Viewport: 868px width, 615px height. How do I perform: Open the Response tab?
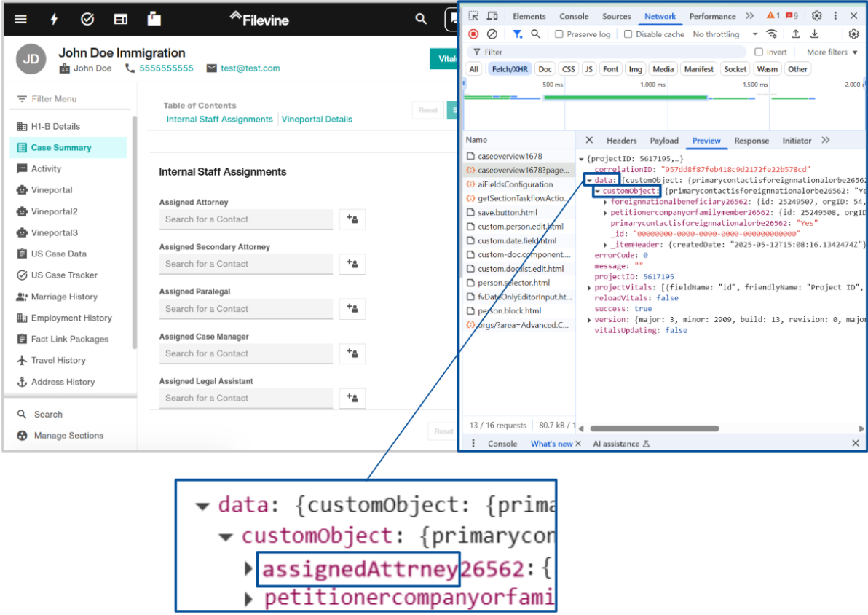pyautogui.click(x=751, y=140)
